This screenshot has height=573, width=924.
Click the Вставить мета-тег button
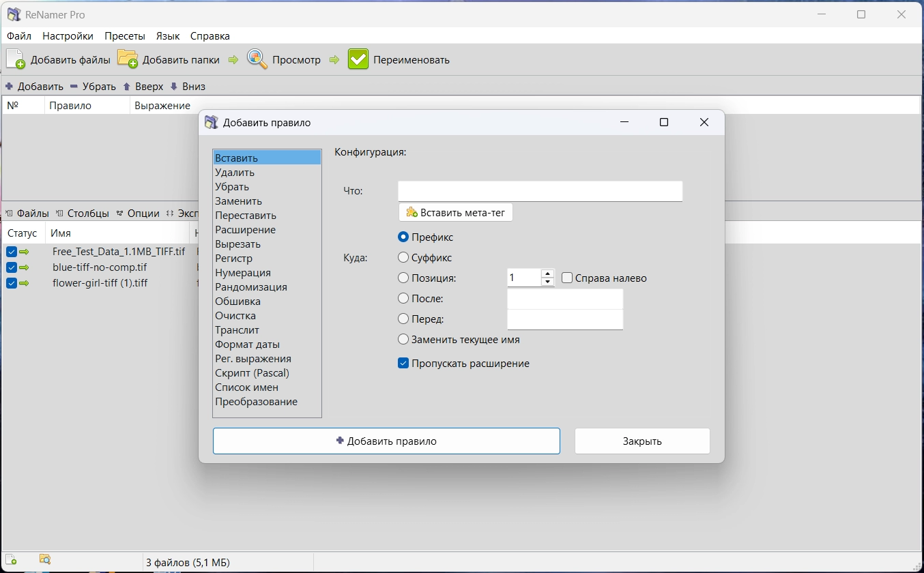[x=456, y=213]
